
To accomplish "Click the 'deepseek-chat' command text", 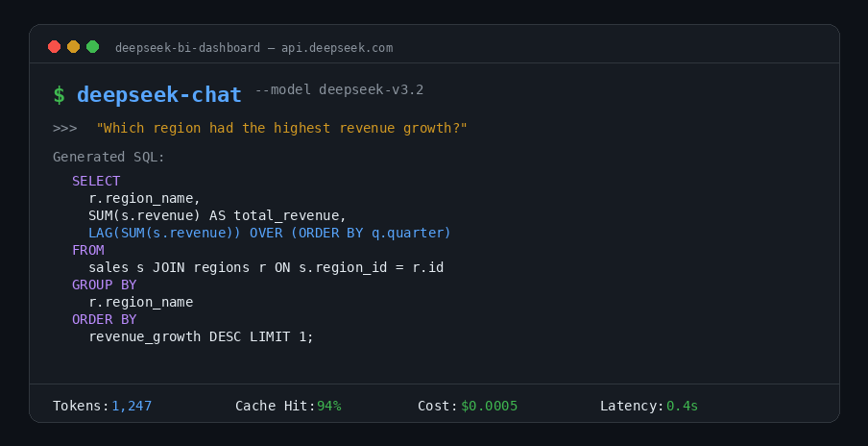I will pos(159,95).
